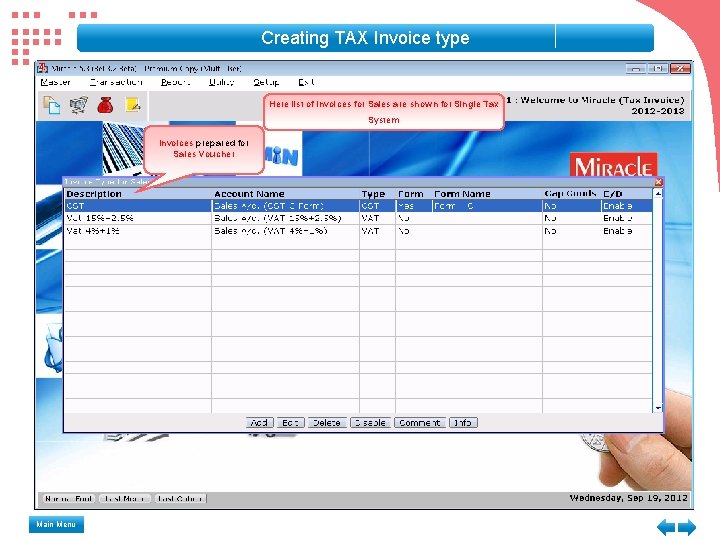The width and height of the screenshot is (720, 540).
Task: Click the shopping cart toolbar icon
Action: 79,105
